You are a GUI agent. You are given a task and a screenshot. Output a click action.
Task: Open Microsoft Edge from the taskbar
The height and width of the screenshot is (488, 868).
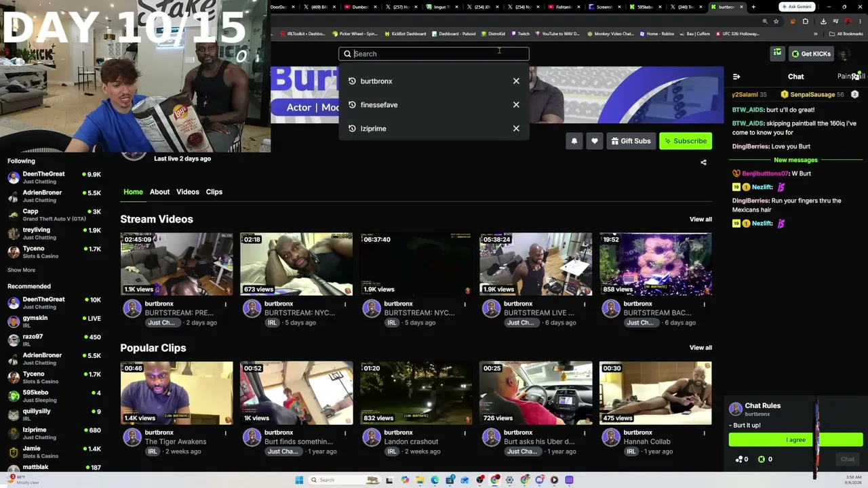pos(435,480)
